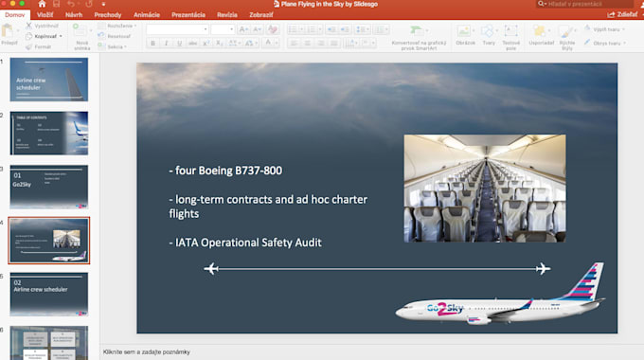Open the Rozloženie (Layout) dropdown
Viewport: 644px width, 360px height.
(117, 26)
